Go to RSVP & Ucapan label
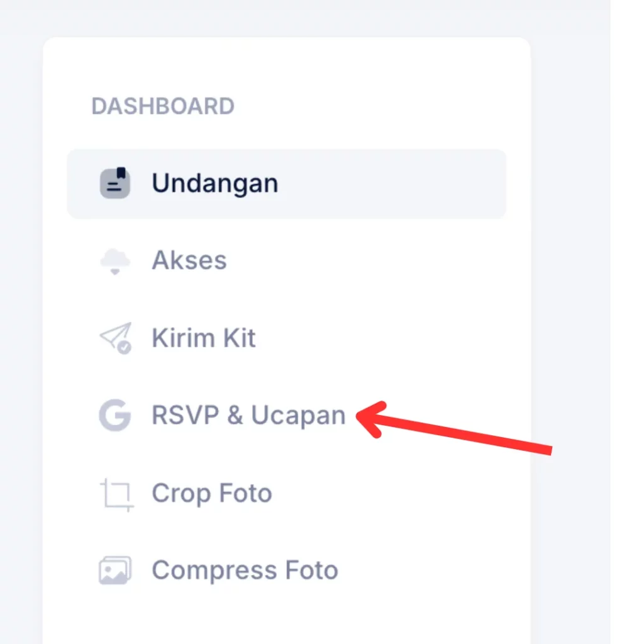 point(249,415)
